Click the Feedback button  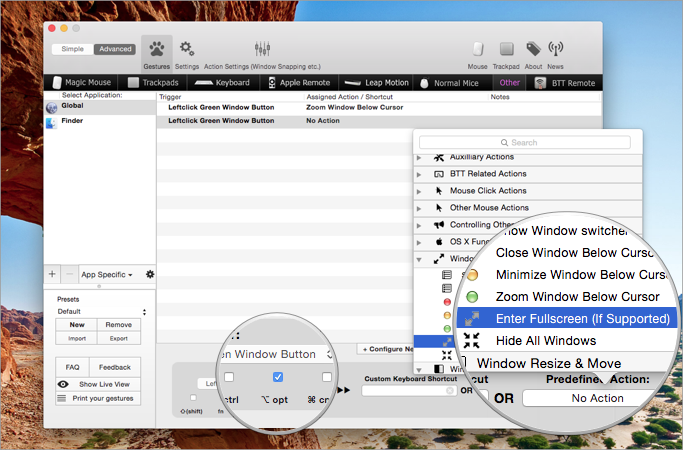(x=115, y=367)
